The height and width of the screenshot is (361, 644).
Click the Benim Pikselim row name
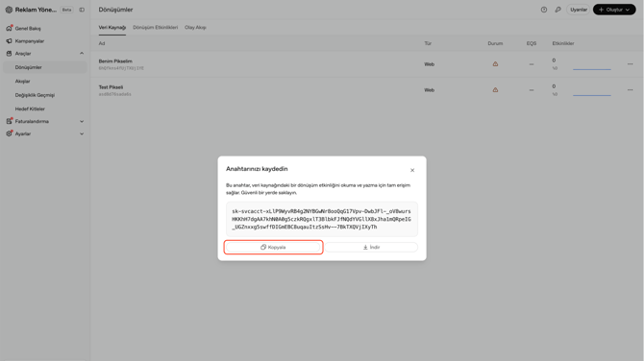click(115, 61)
